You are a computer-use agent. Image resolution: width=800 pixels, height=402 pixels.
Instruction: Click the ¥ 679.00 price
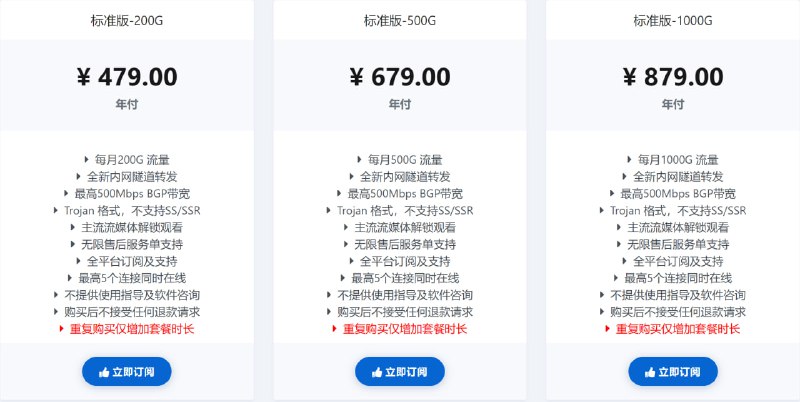coord(400,77)
